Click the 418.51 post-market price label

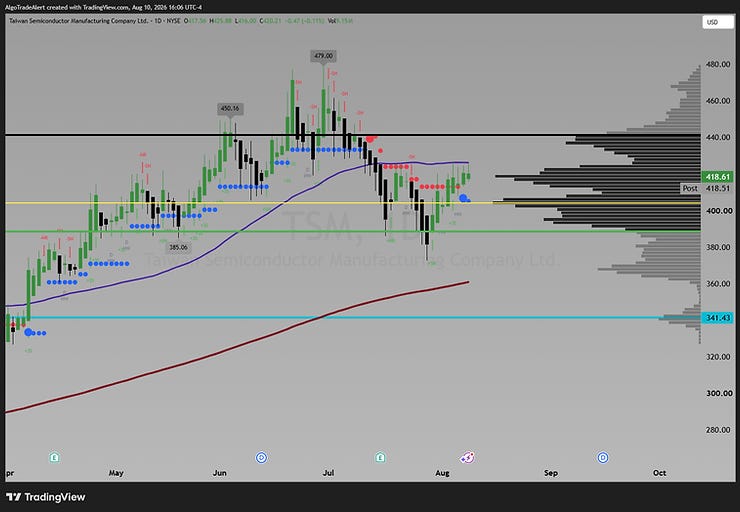(x=718, y=188)
